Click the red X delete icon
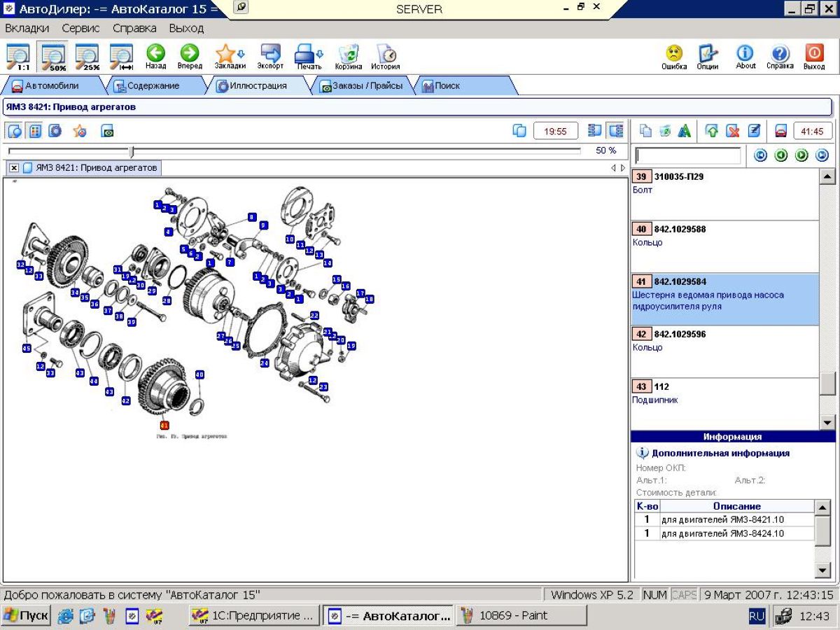This screenshot has height=630, width=840. (x=733, y=131)
